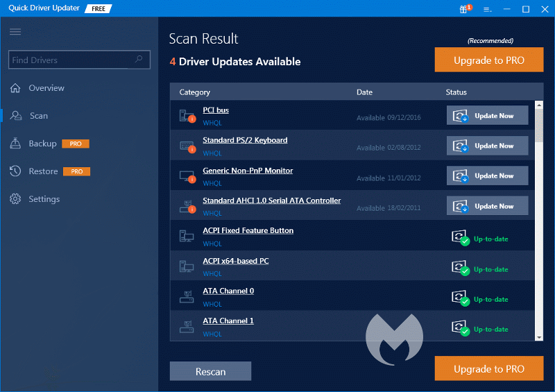This screenshot has height=392, width=555.
Task: Click the driver list scrollbar thumb
Action: (x=539, y=126)
